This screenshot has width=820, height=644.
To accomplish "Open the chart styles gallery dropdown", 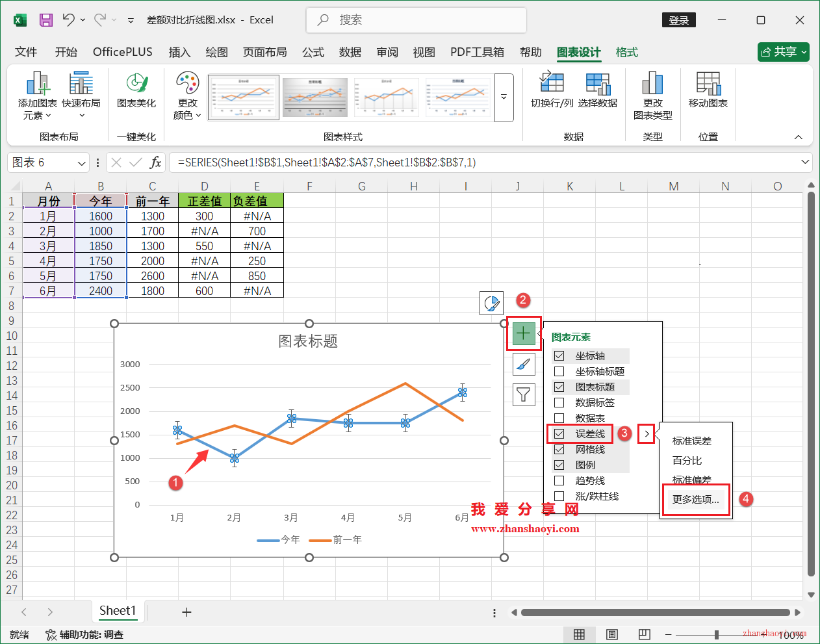I will click(x=504, y=97).
